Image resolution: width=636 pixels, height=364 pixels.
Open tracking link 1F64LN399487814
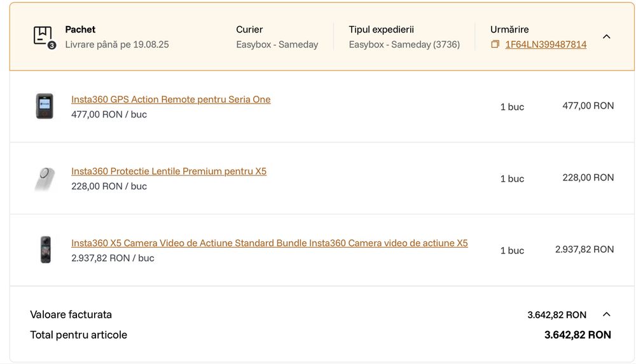pyautogui.click(x=546, y=44)
